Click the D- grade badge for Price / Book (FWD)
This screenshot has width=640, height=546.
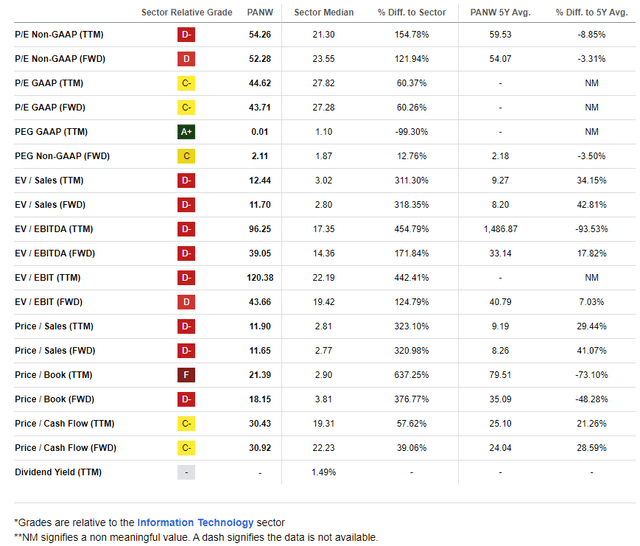[186, 399]
